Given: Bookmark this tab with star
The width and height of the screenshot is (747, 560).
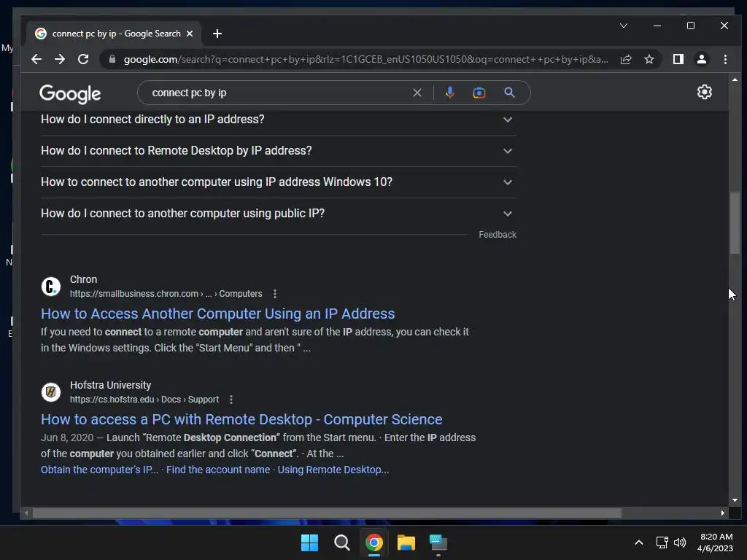Looking at the screenshot, I should (x=649, y=59).
